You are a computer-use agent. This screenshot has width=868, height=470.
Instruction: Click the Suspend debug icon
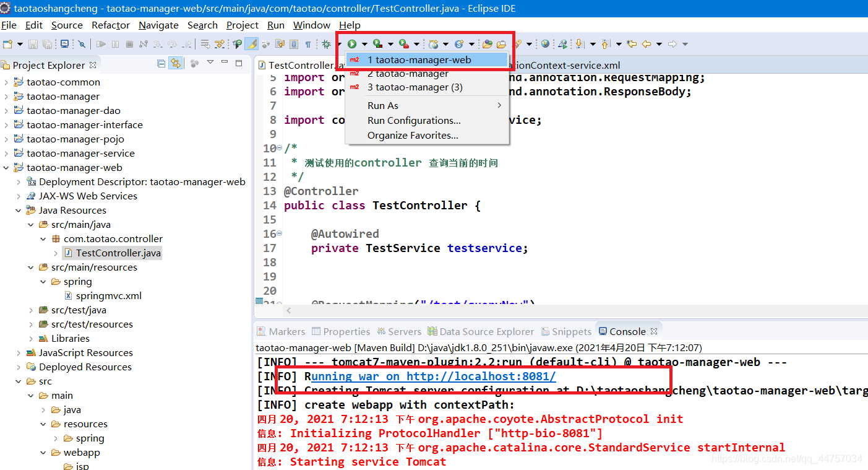(x=115, y=44)
